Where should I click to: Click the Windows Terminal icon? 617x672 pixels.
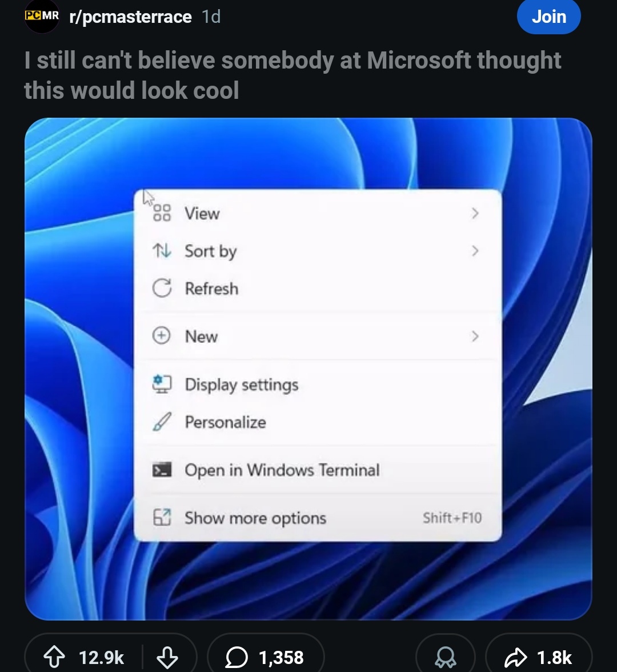click(x=162, y=470)
